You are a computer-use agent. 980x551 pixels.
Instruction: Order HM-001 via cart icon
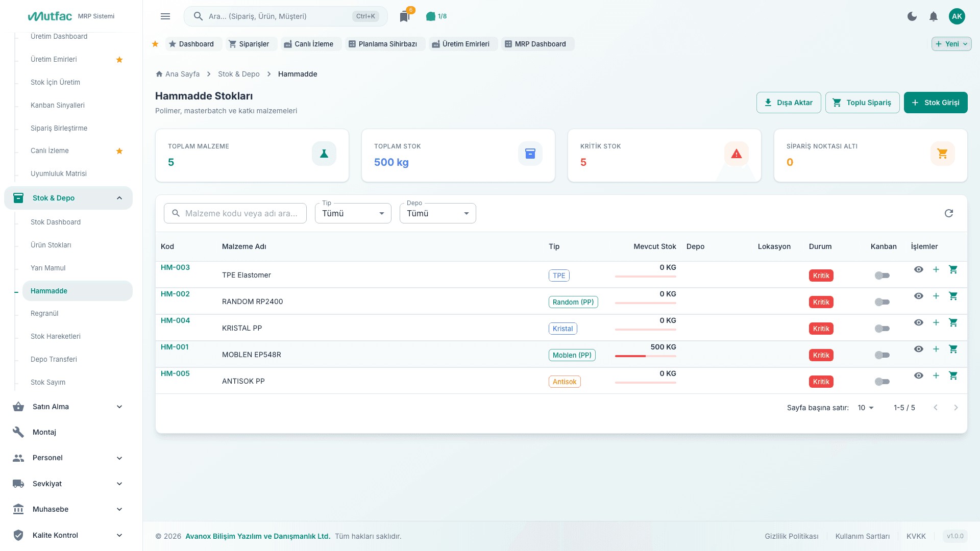tap(953, 349)
